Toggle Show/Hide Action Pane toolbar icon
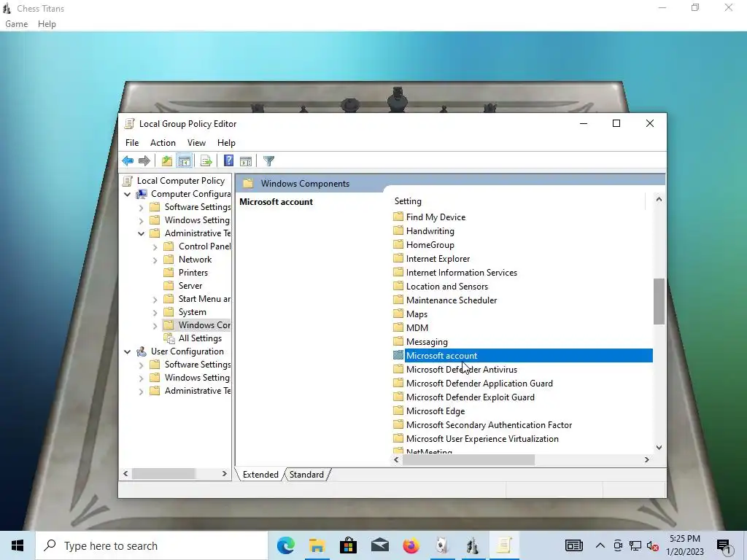 (x=246, y=161)
